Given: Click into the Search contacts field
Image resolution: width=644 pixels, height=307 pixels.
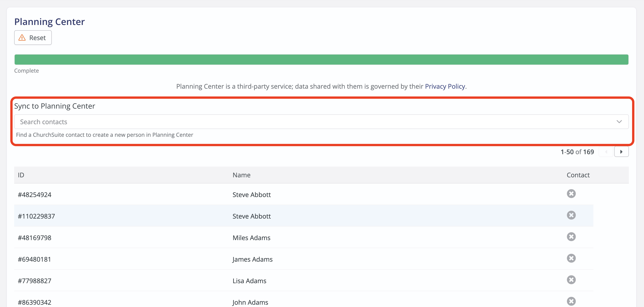Looking at the screenshot, I should tap(300, 122).
